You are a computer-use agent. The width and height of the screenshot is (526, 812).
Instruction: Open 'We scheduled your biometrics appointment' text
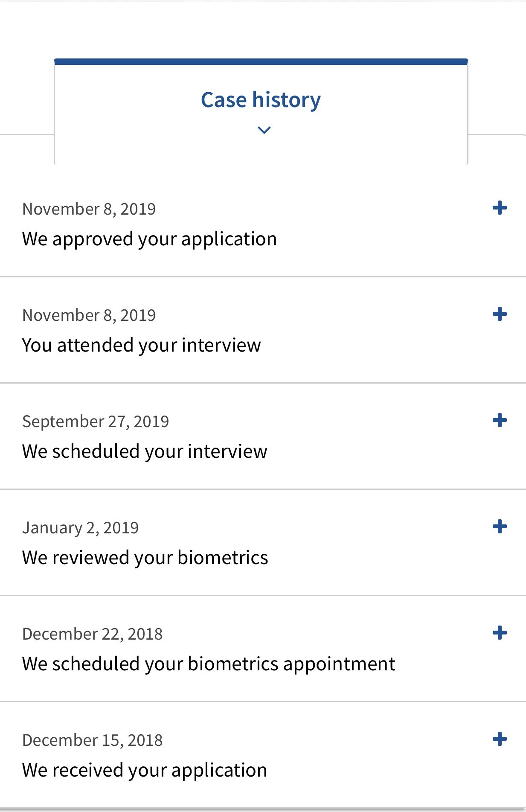coord(209,664)
